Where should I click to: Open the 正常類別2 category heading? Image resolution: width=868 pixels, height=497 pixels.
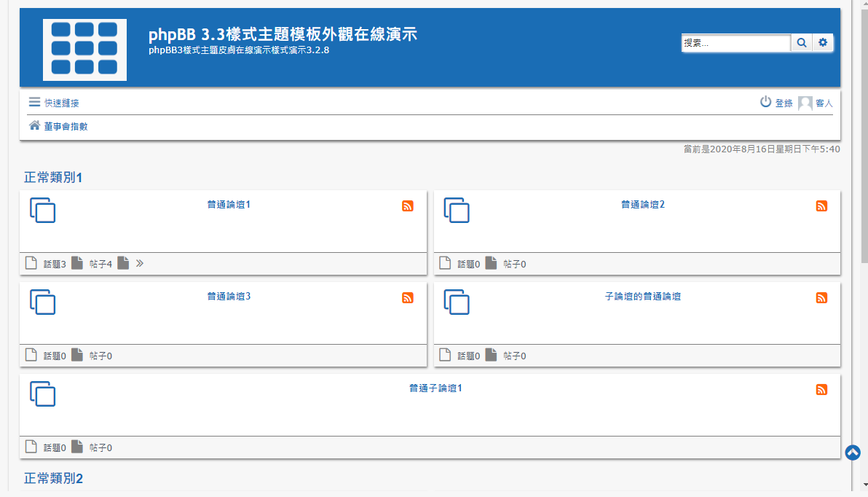(53, 478)
